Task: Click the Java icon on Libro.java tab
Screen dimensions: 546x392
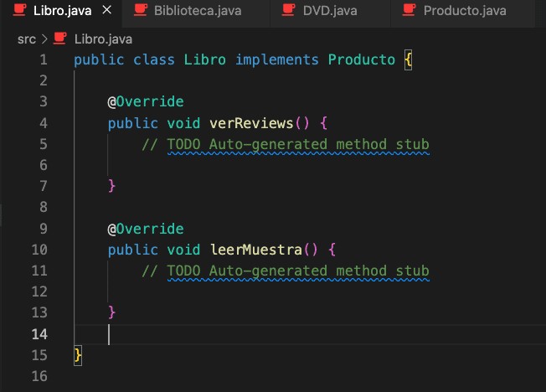Action: (20, 10)
